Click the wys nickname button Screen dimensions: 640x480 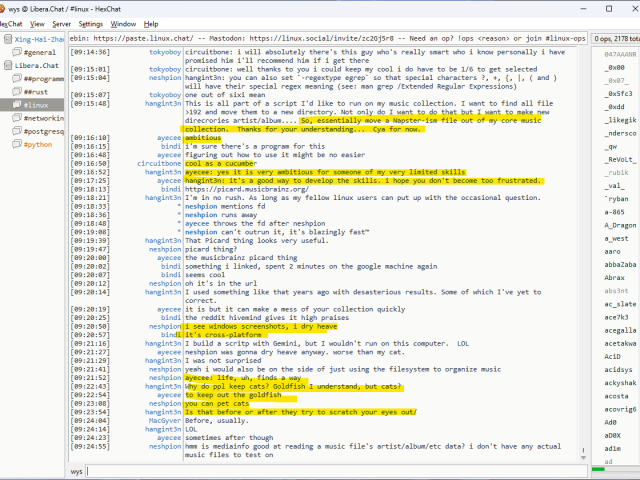pos(77,471)
